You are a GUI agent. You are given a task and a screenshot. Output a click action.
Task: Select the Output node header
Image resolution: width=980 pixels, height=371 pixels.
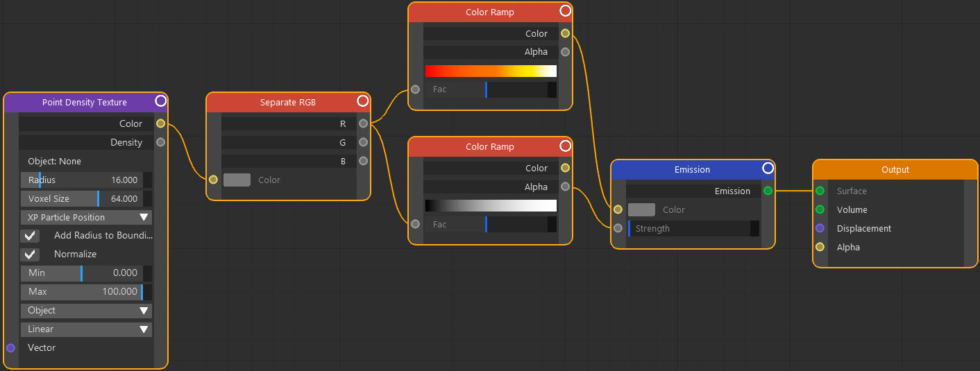895,169
